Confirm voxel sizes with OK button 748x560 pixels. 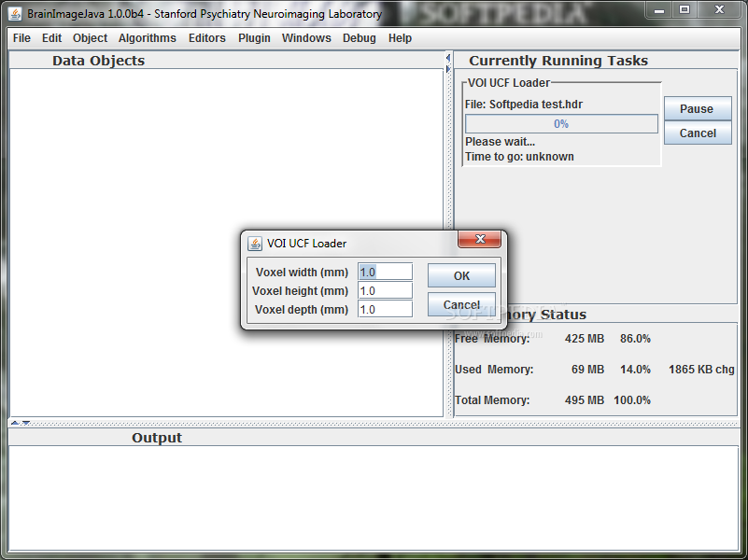tap(461, 276)
